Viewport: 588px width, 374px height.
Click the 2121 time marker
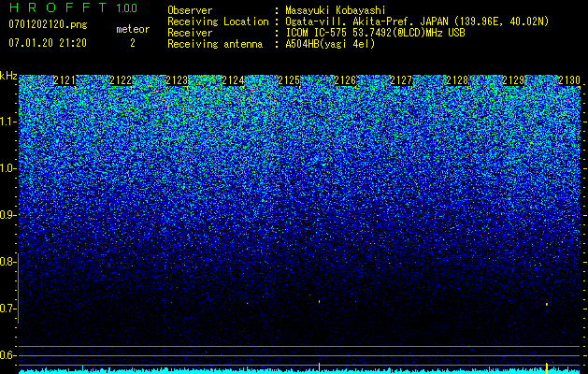tap(65, 80)
